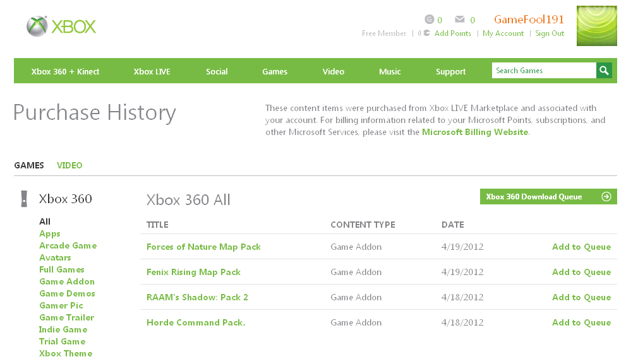Filter by Indie Game
Image resolution: width=626 pixels, height=364 pixels.
(63, 329)
